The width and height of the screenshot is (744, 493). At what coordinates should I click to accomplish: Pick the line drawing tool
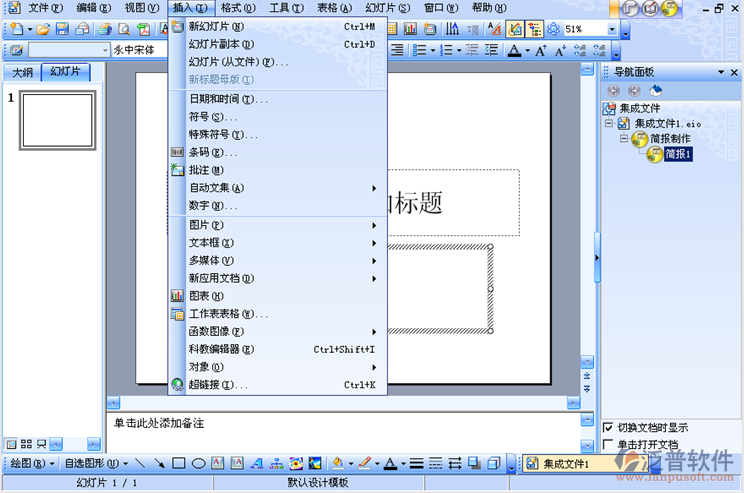[137, 463]
